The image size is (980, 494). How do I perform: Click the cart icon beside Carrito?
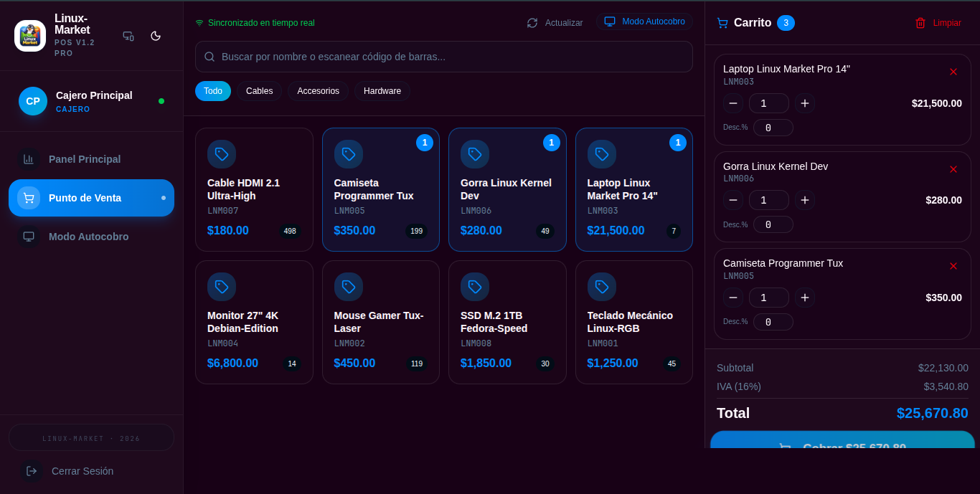722,23
